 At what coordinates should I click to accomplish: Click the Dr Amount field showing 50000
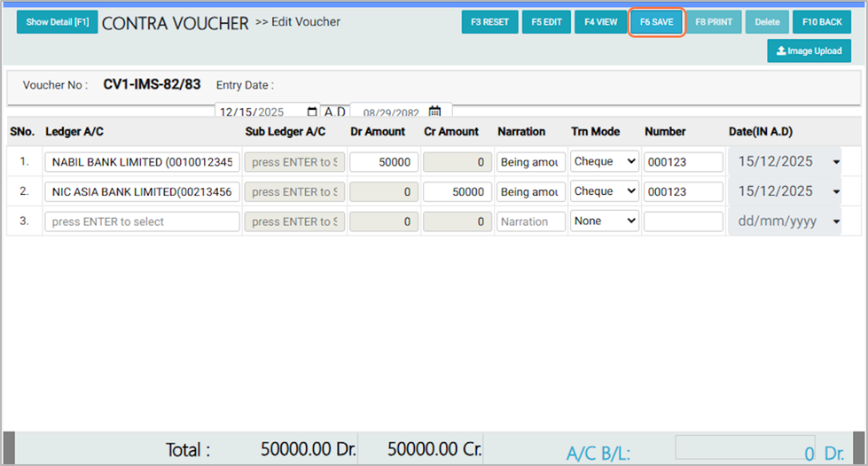coord(384,162)
